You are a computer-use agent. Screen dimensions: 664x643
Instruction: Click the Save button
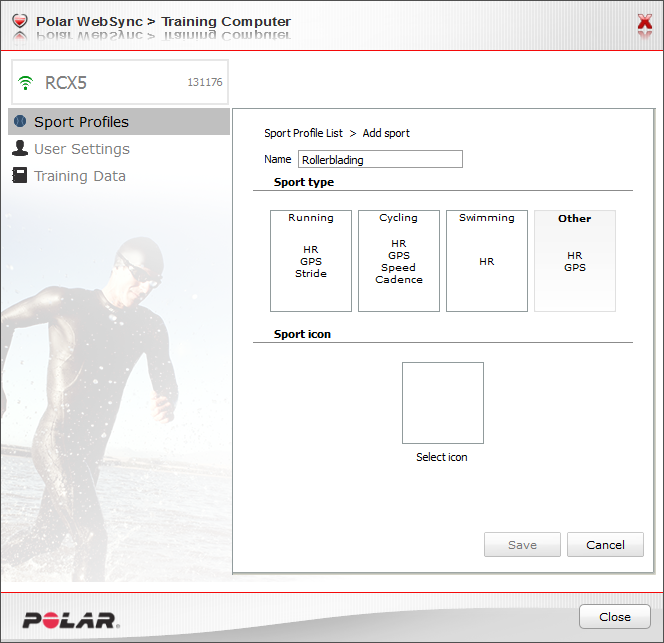[x=522, y=545]
